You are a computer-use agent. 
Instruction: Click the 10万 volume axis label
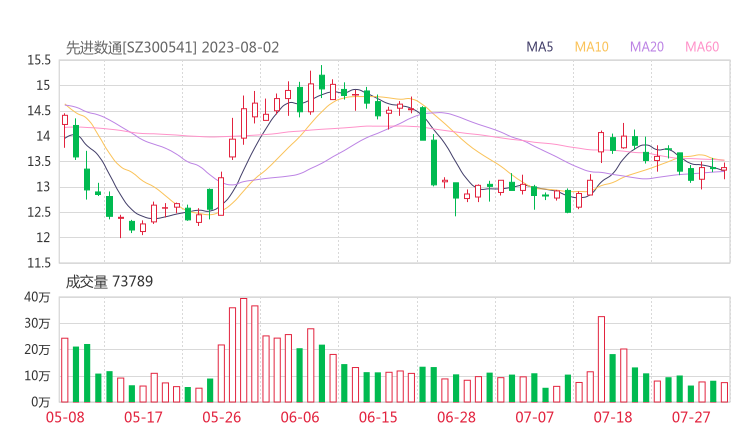tap(37, 376)
